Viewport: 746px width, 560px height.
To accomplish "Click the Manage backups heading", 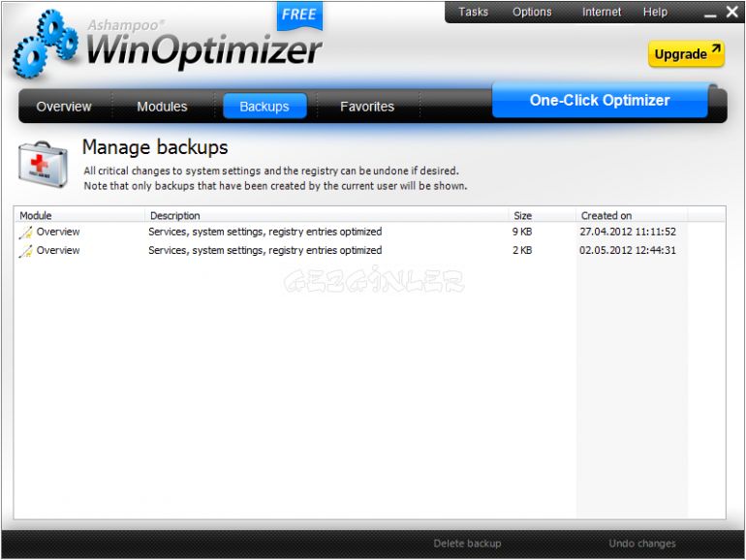I will tap(155, 147).
